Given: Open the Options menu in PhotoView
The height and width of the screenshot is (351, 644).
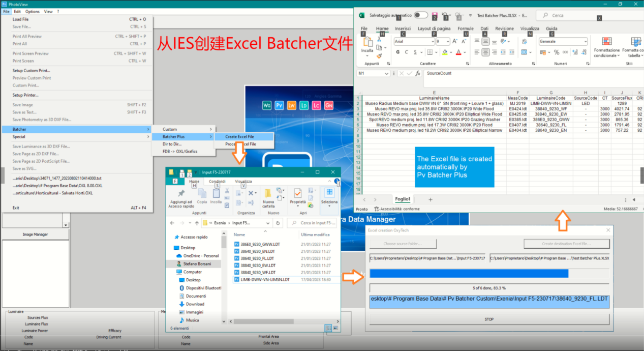Looking at the screenshot, I should point(32,11).
